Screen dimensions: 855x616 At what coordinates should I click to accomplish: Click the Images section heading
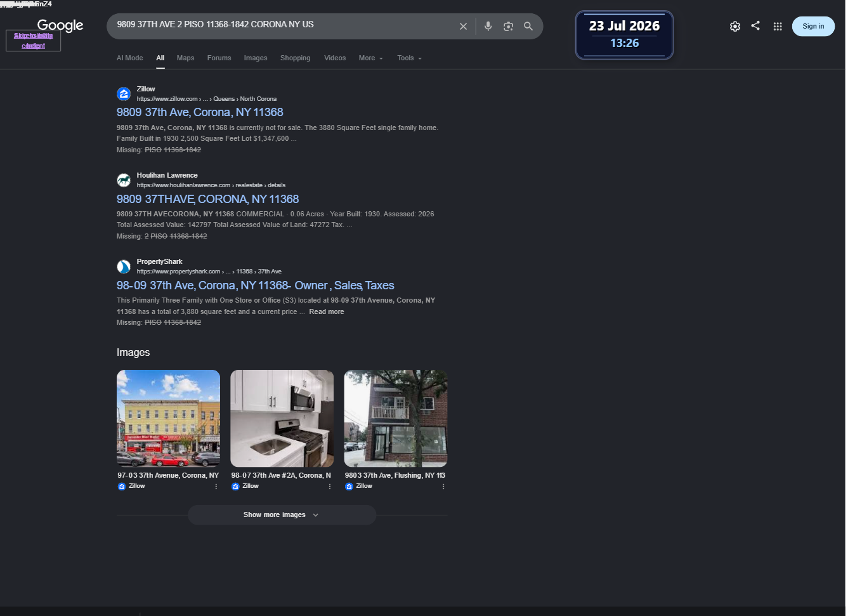click(133, 353)
